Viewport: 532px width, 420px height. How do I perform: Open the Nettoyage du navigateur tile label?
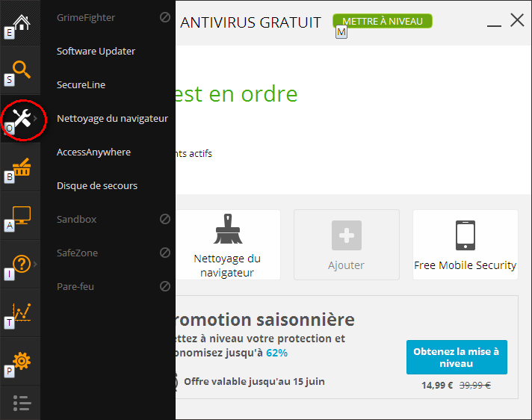point(227,265)
